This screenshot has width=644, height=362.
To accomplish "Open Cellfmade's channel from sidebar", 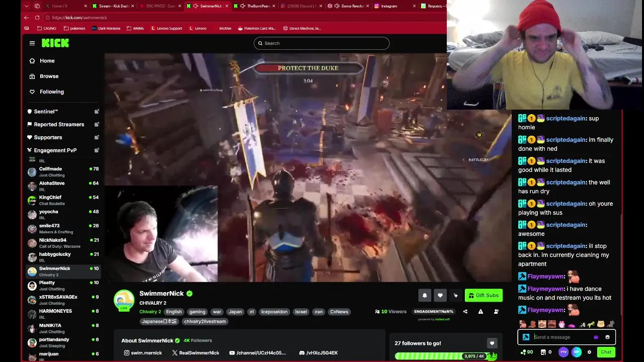I will click(x=63, y=172).
